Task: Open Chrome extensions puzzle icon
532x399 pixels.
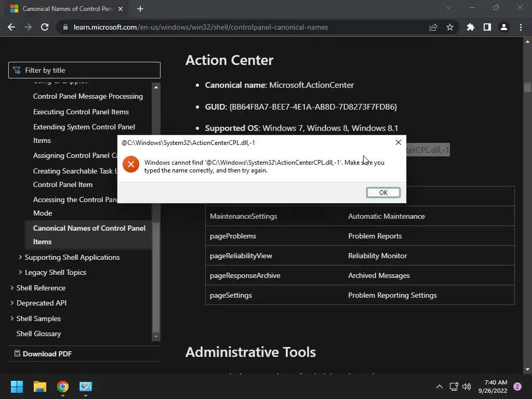Action: [x=470, y=27]
